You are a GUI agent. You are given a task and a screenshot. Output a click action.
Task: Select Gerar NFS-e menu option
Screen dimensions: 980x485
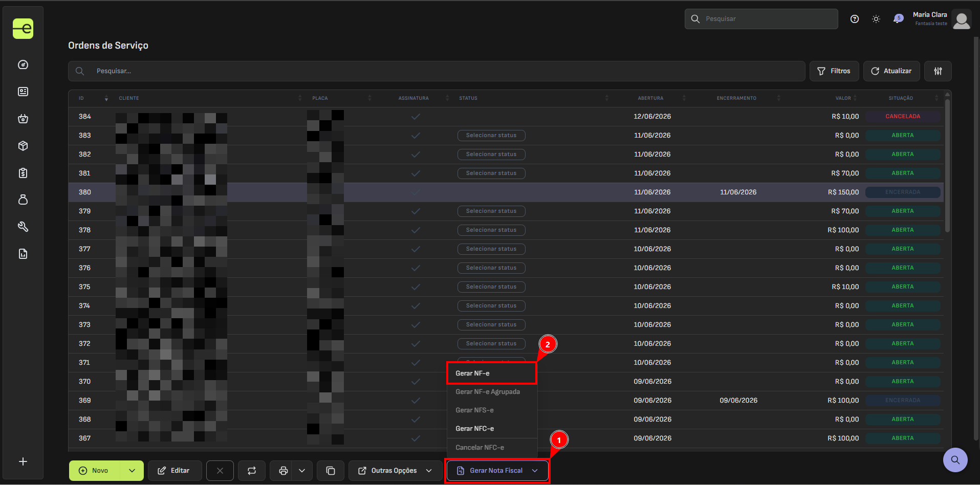pos(492,410)
